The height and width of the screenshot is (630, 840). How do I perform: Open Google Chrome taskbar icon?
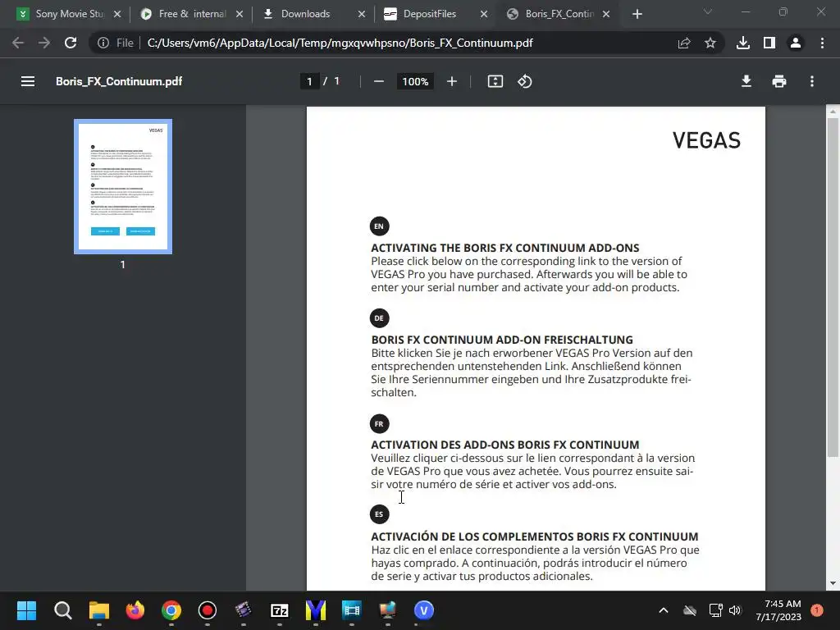point(171,610)
